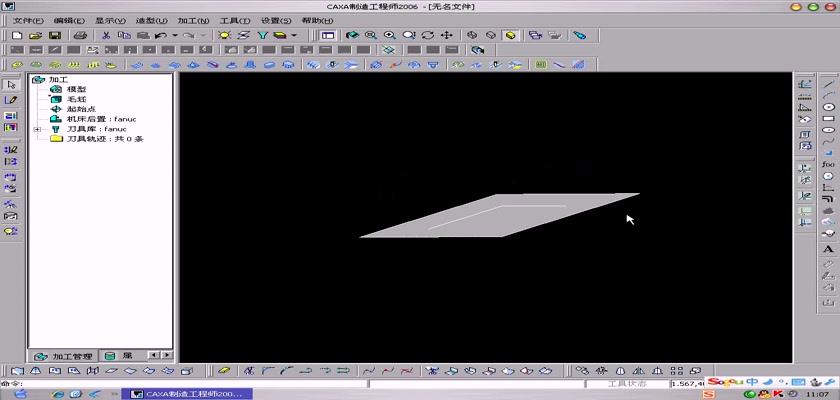The height and width of the screenshot is (400, 840).
Task: Expand the 刀具库 : fanuc node
Action: [38, 129]
